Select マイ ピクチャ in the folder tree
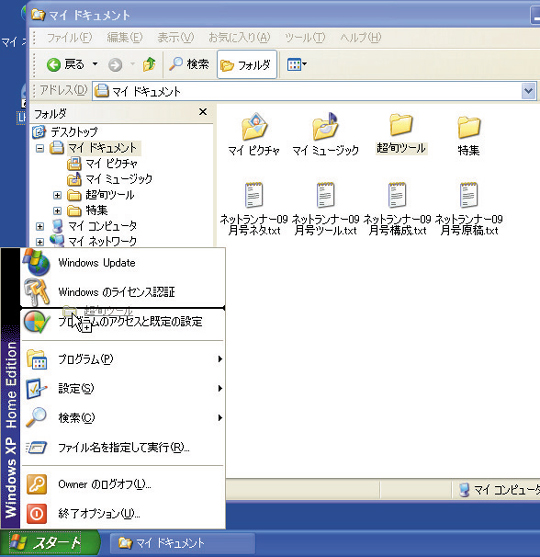The image size is (540, 557). click(x=111, y=163)
